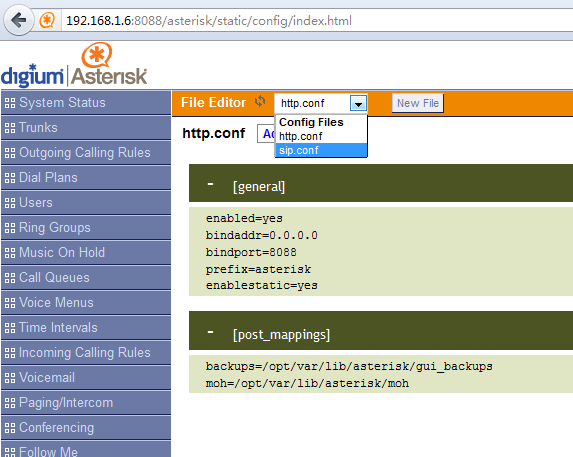Go back with the browser back arrow

(19, 20)
